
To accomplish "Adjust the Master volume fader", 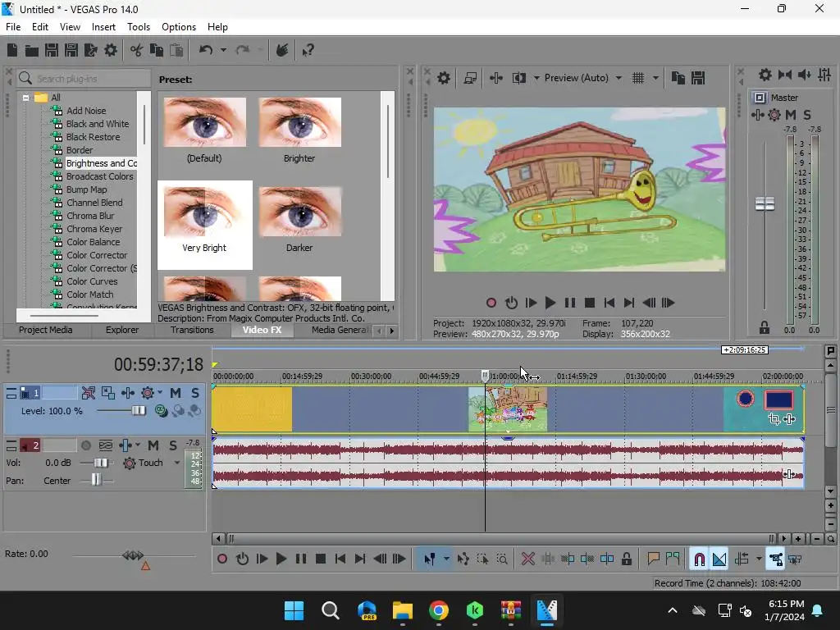I will point(765,203).
